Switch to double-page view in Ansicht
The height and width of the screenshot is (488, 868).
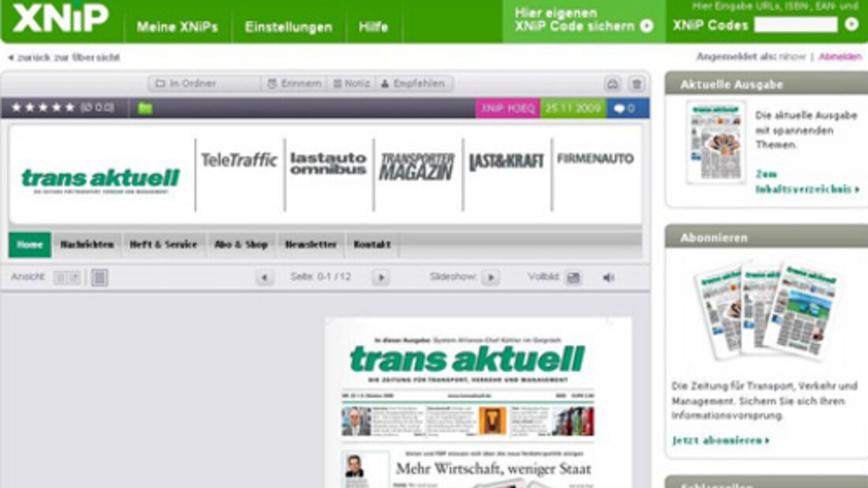pyautogui.click(x=67, y=278)
